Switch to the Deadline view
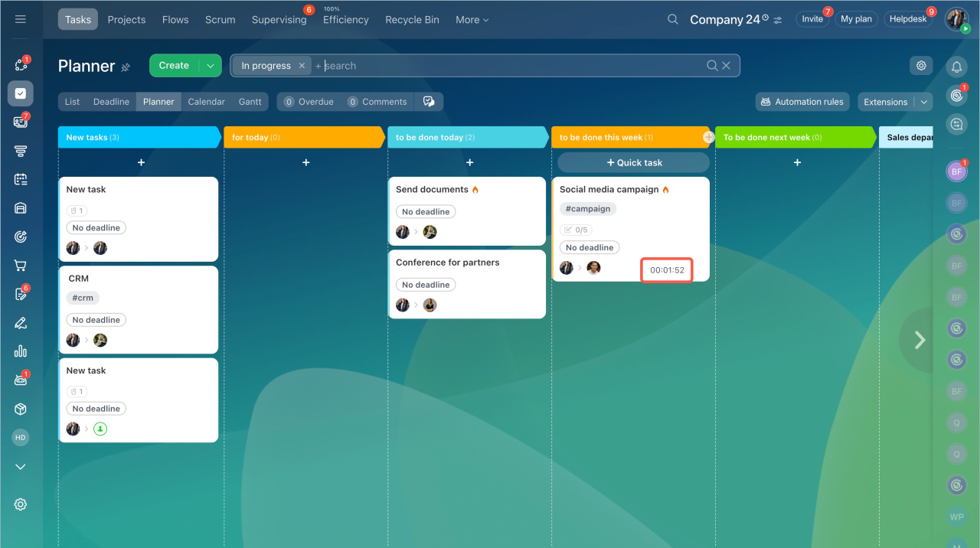The height and width of the screenshot is (548, 980). point(111,102)
